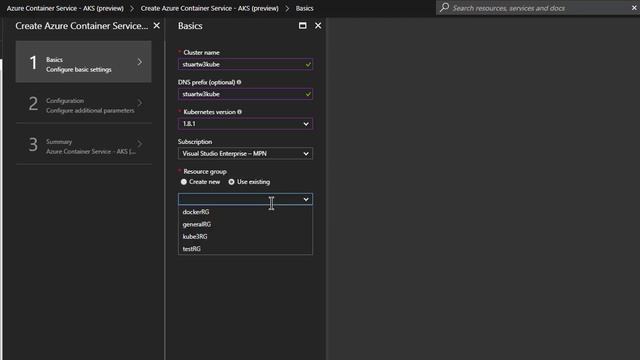The height and width of the screenshot is (360, 640).
Task: Open step 1 Basics chevron
Action: (x=140, y=62)
